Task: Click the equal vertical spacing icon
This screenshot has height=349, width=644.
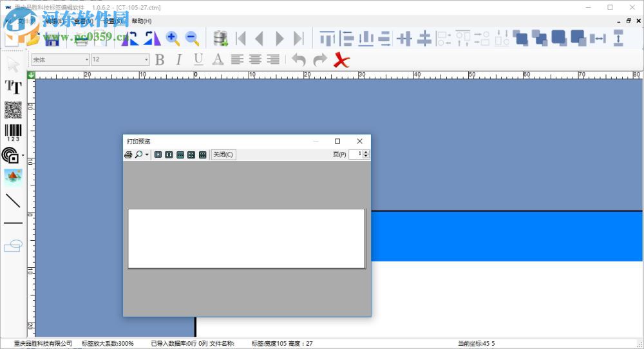Action: pos(618,38)
